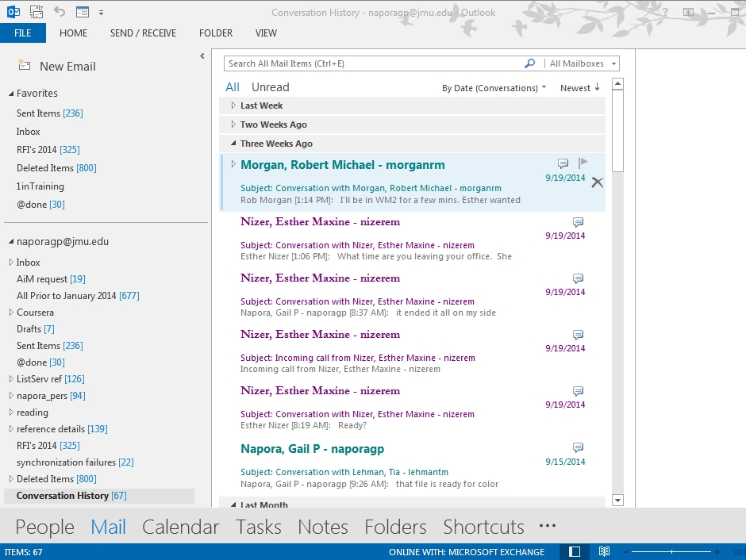Click message list scrollbar up arrow
Screen dimensions: 746x560
point(617,84)
